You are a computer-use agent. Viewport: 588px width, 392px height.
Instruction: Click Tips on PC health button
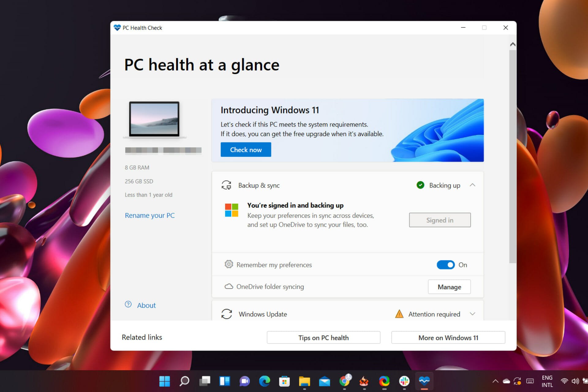click(311, 337)
